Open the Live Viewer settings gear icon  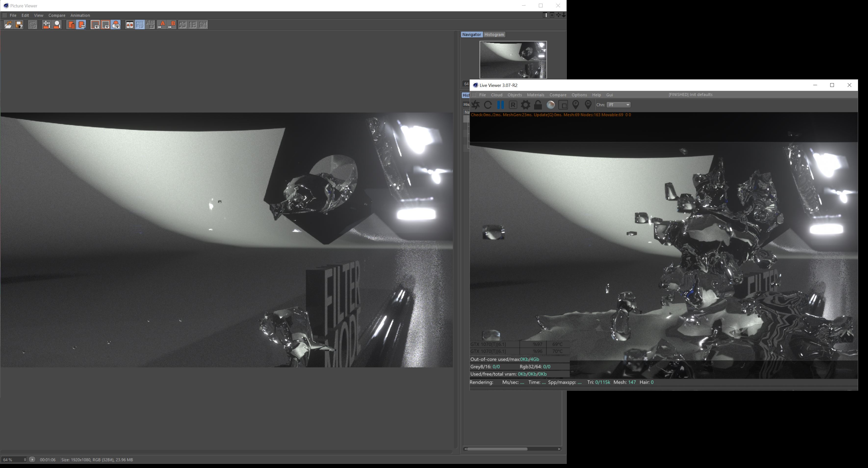pos(525,105)
